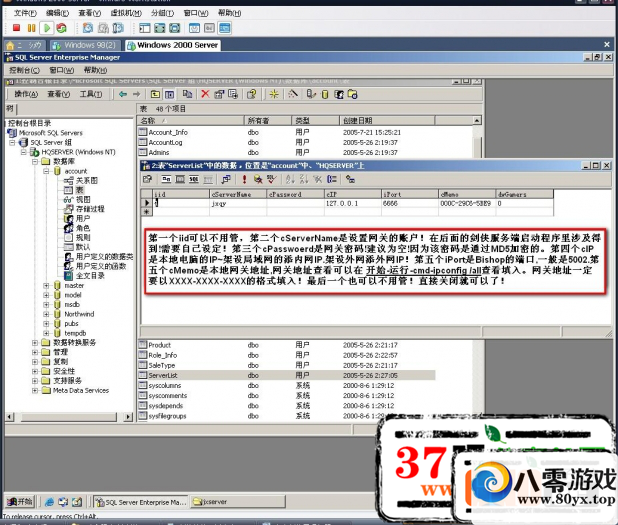Expand the Meta Data Services folder
618x525 pixels.
tap(35, 391)
